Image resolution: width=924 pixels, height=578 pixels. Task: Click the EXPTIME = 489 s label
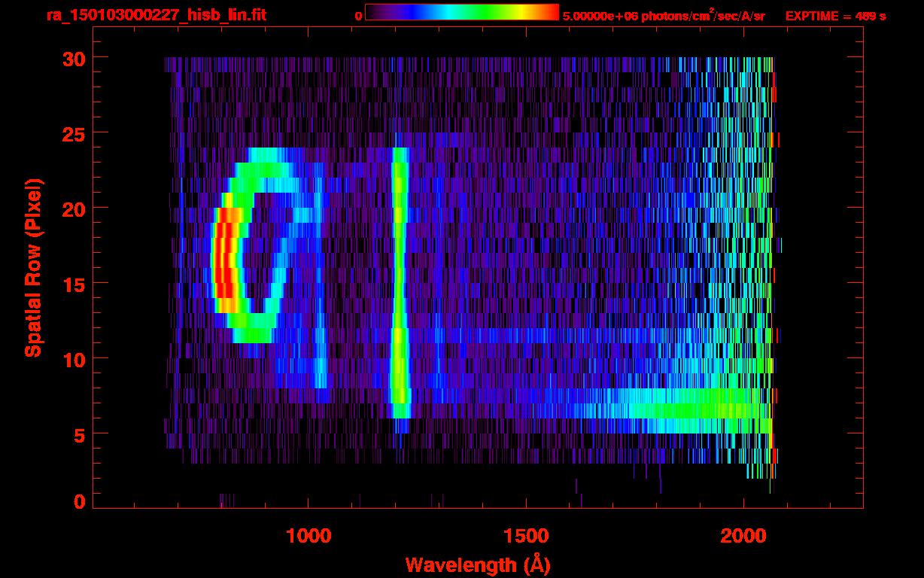point(835,16)
